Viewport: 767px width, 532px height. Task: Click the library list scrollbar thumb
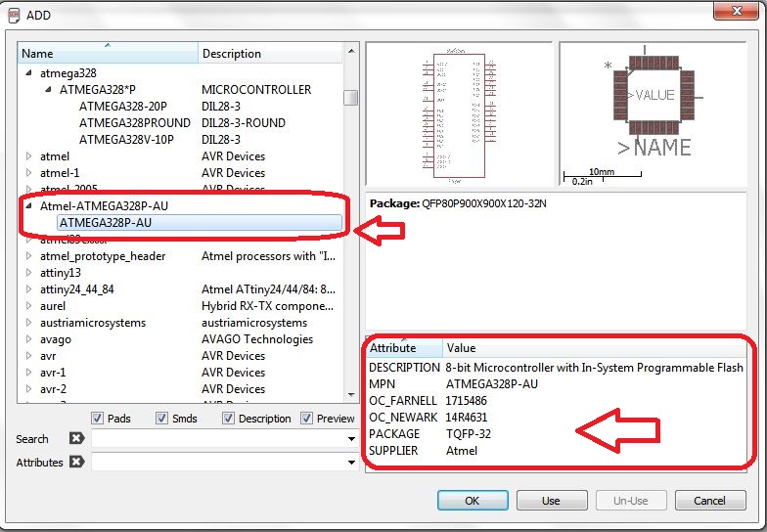pyautogui.click(x=350, y=97)
